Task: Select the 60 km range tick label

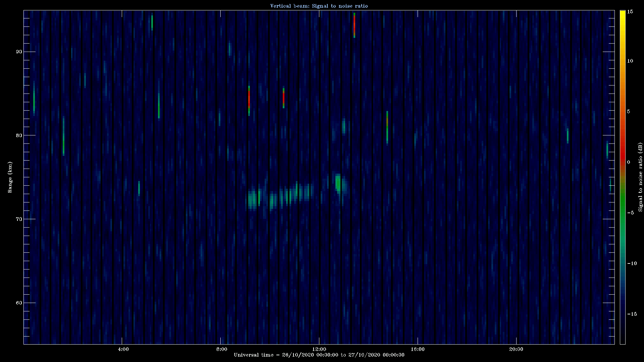Action: [x=19, y=303]
